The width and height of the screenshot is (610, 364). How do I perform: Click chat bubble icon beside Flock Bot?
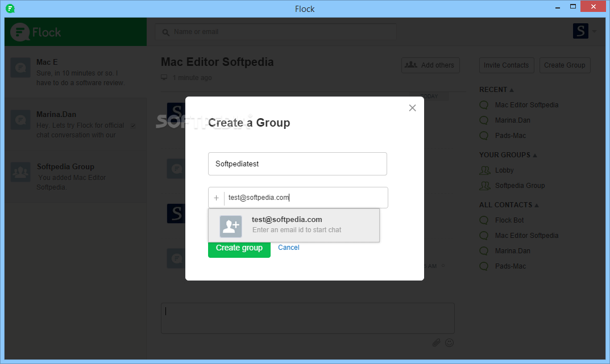click(x=484, y=220)
